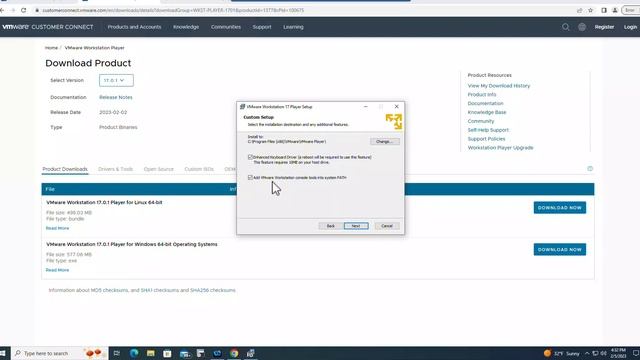The image size is (640, 360).
Task: Open the Release Notes link
Action: click(116, 97)
